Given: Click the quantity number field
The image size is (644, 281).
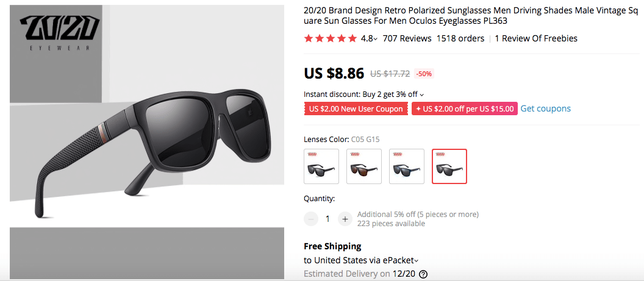Looking at the screenshot, I should [x=328, y=219].
